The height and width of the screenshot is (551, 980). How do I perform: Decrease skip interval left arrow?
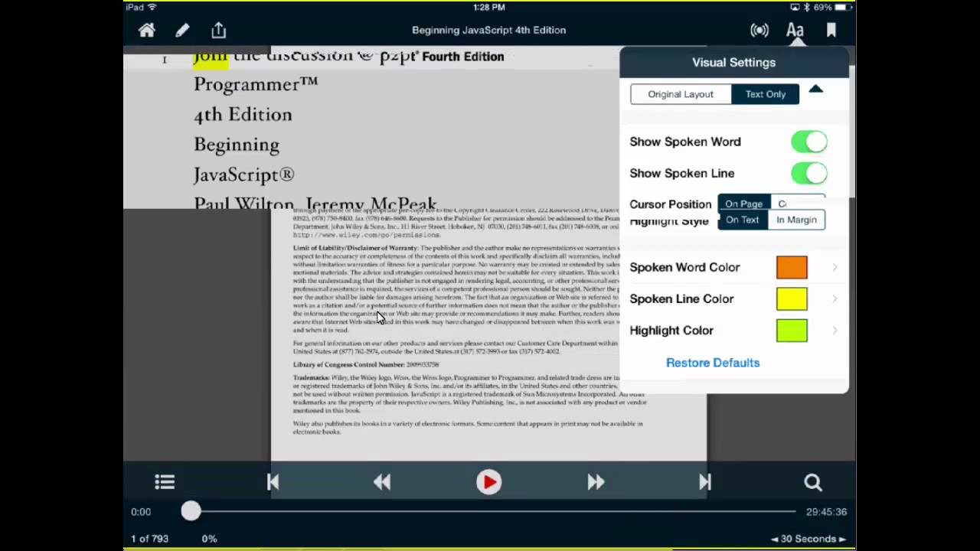(775, 539)
